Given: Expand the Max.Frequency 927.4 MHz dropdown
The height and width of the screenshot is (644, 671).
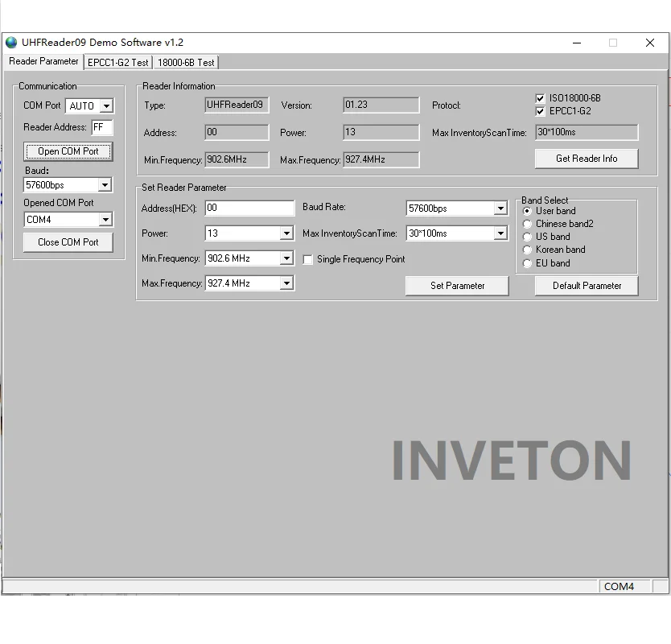Looking at the screenshot, I should point(286,283).
